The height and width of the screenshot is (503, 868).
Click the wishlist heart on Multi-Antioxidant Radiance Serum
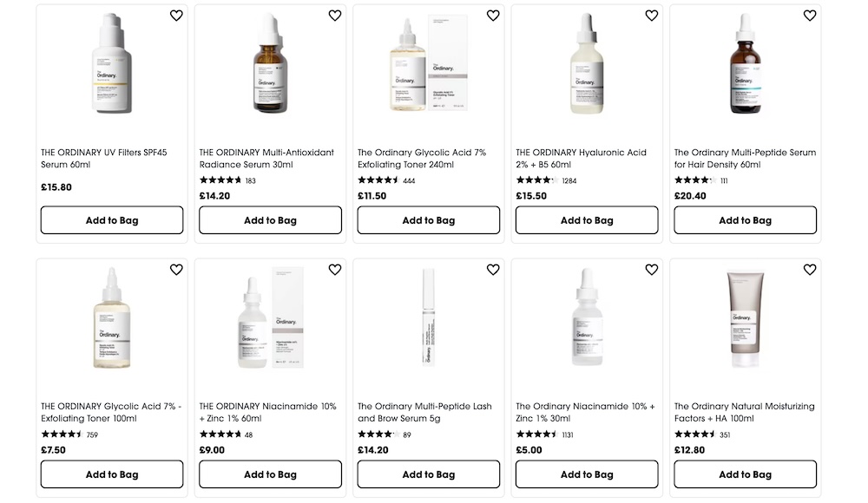(334, 15)
